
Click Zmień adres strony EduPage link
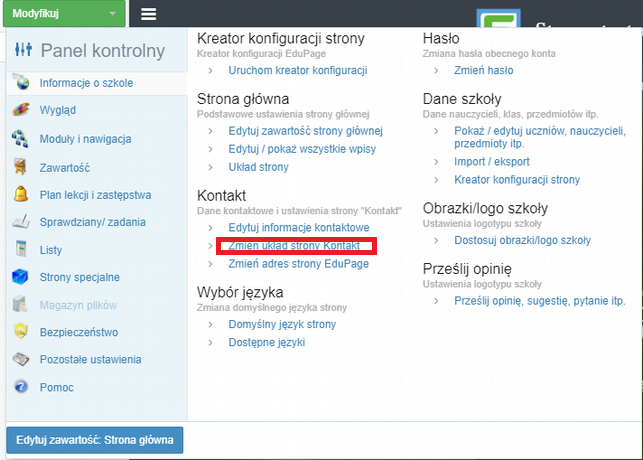[x=299, y=264]
